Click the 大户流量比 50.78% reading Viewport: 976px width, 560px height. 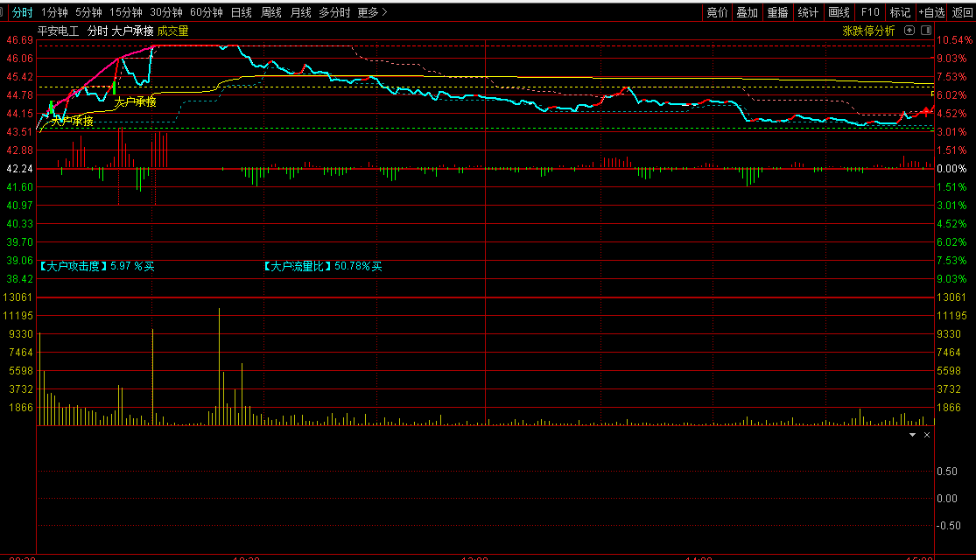pyautogui.click(x=321, y=266)
